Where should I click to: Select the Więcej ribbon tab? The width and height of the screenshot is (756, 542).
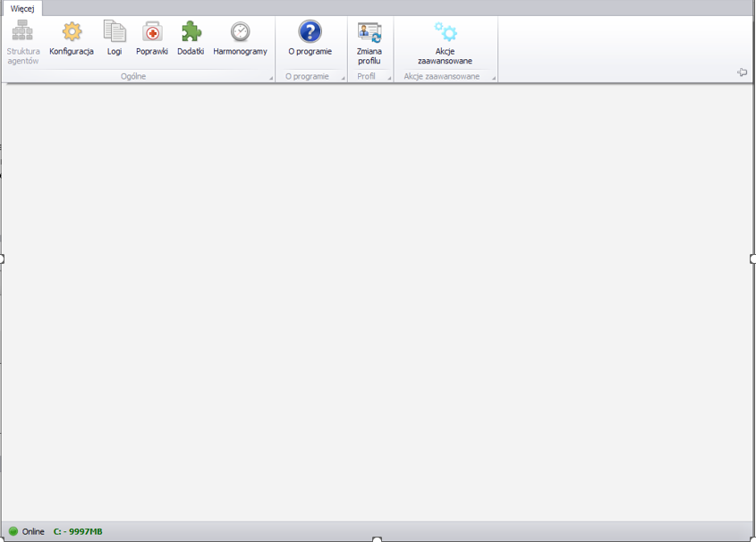pyautogui.click(x=22, y=8)
